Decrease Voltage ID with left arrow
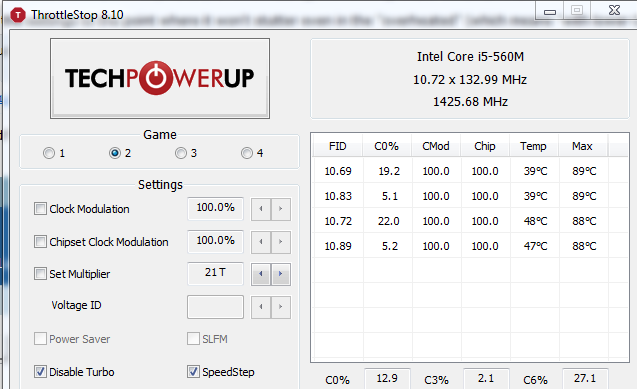This screenshot has width=637, height=389. [x=261, y=307]
